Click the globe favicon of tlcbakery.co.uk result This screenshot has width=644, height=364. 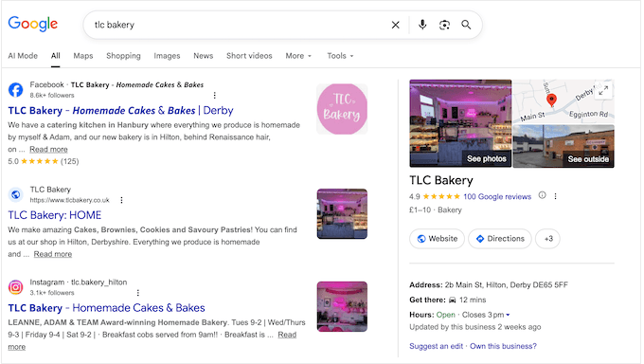pyautogui.click(x=15, y=194)
